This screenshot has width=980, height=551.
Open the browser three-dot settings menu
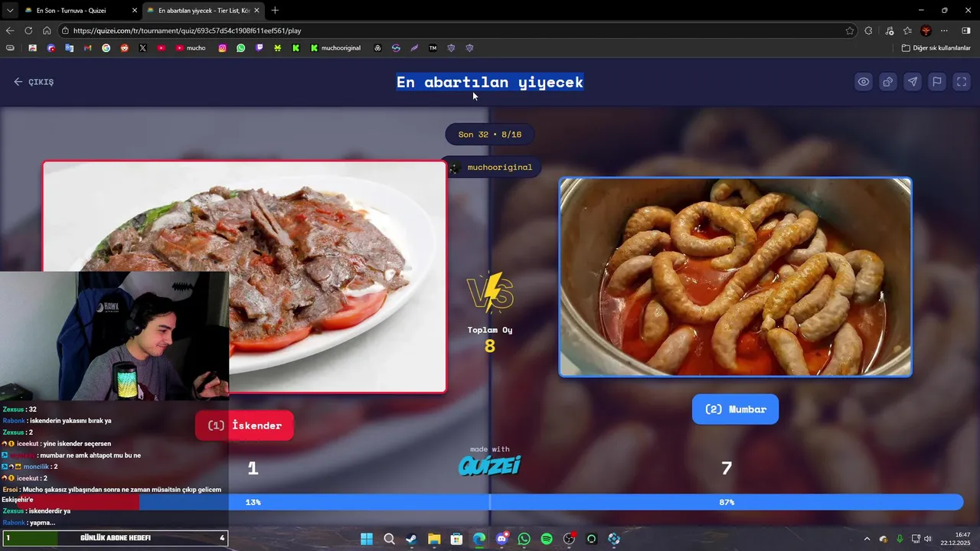tap(944, 31)
